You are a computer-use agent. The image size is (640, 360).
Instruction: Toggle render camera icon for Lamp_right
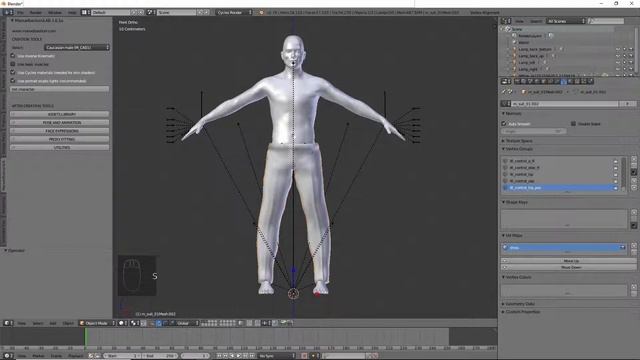pyautogui.click(x=631, y=69)
